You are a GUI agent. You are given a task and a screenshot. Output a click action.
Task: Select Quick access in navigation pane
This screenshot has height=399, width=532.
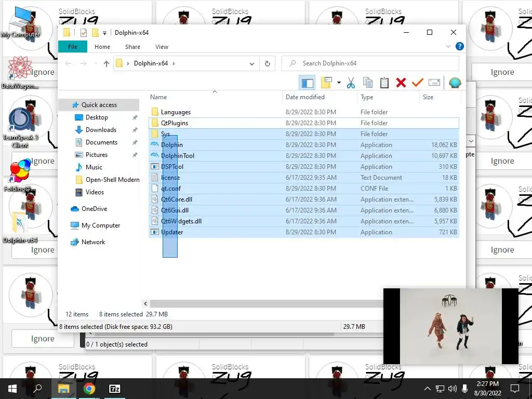[x=99, y=105]
